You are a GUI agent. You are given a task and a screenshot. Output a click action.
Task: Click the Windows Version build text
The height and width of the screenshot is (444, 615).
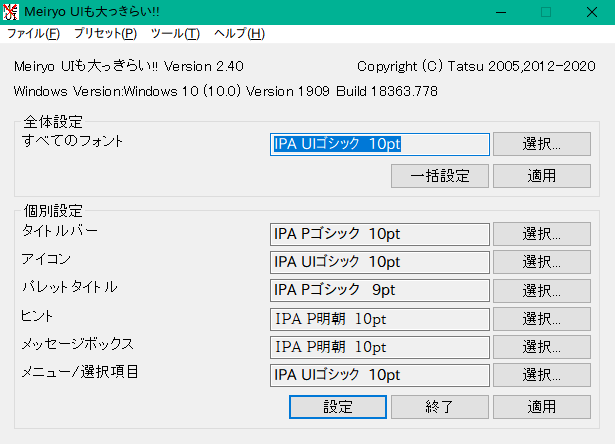coord(226,91)
